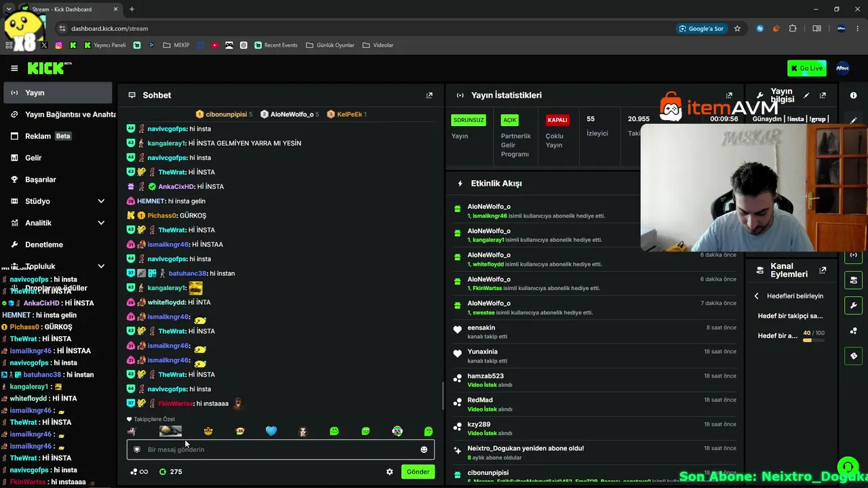Click the eensakin follow event
Screen dimensions: 868x488
pos(594,331)
